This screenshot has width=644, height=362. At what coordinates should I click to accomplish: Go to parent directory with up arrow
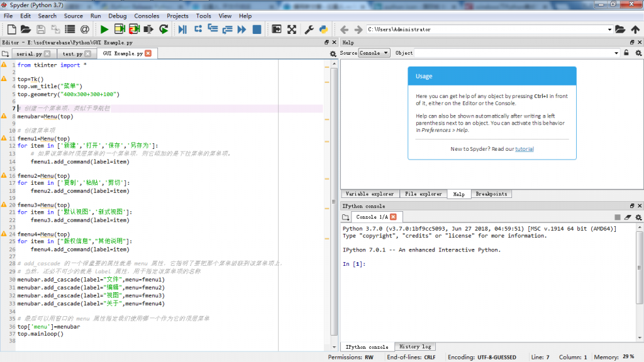[x=634, y=30]
